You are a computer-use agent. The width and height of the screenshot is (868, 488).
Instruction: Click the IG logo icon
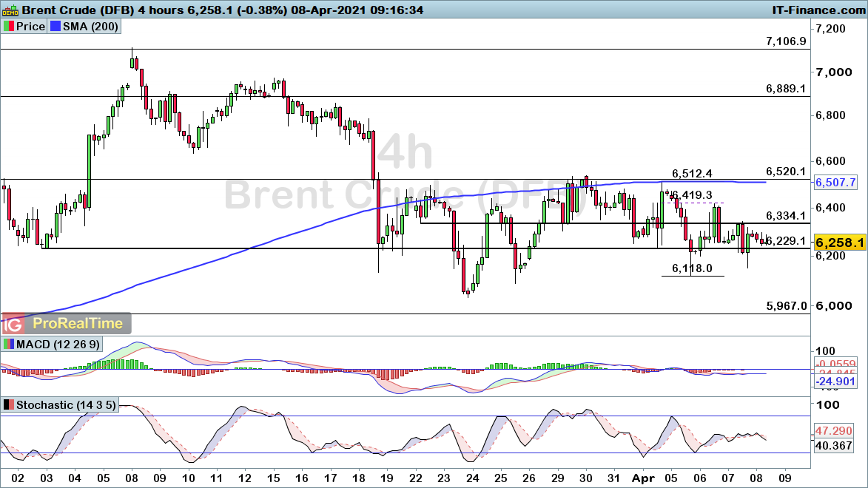13,324
